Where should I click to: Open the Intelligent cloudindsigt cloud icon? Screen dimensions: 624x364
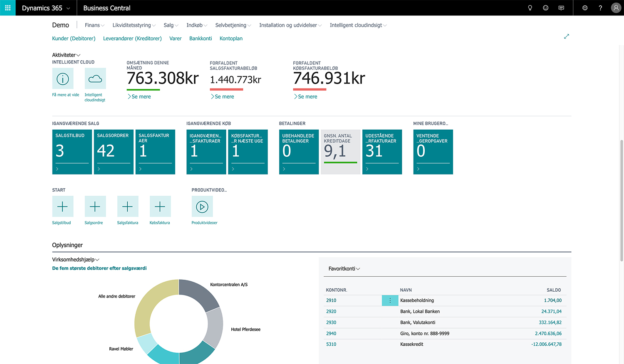pos(95,79)
